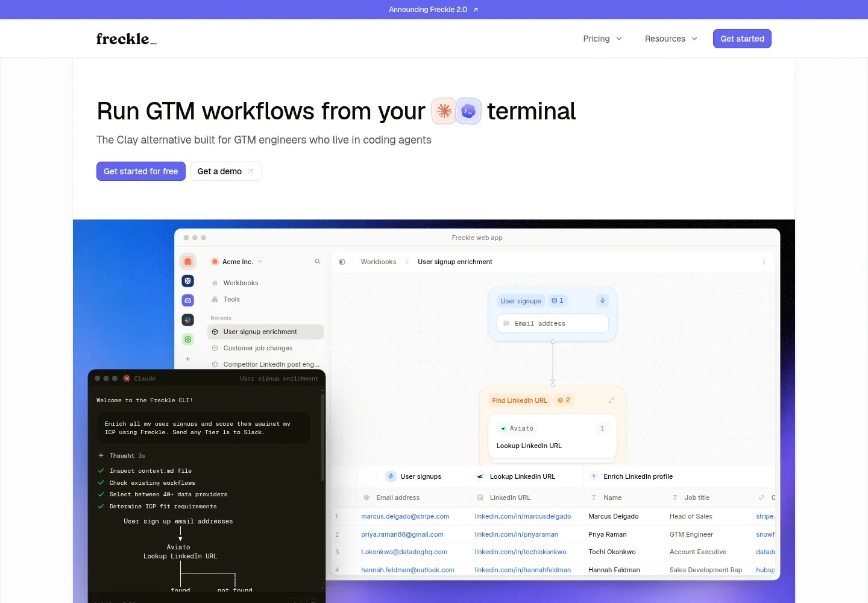
Task: Select the purple Discord-style workspace icon
Action: (188, 300)
